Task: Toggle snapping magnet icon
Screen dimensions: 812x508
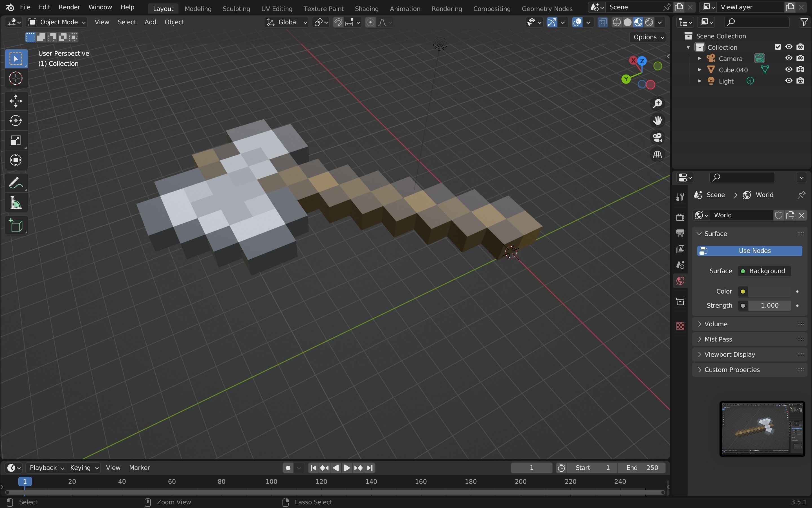Action: [x=338, y=22]
